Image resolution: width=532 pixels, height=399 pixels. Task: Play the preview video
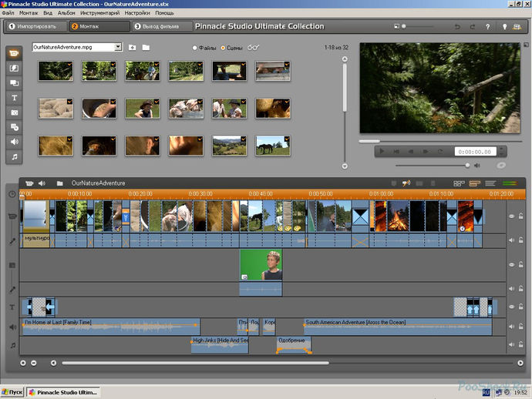[x=382, y=151]
